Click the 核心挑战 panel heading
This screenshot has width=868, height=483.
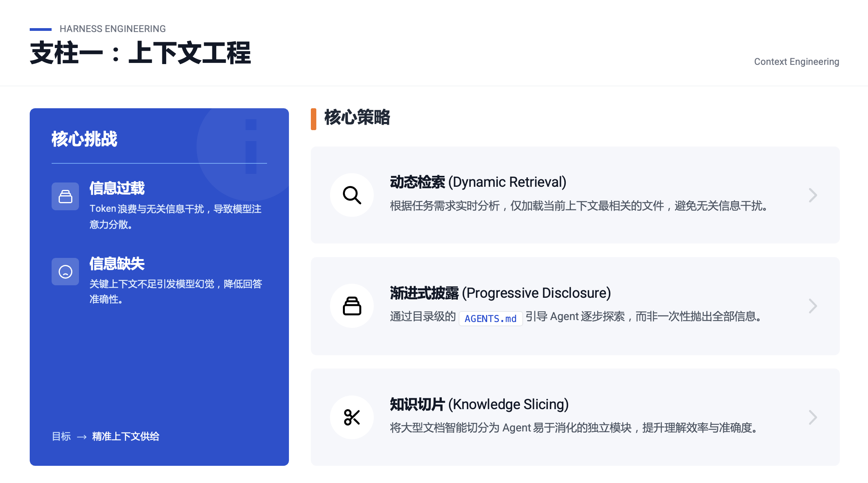84,139
